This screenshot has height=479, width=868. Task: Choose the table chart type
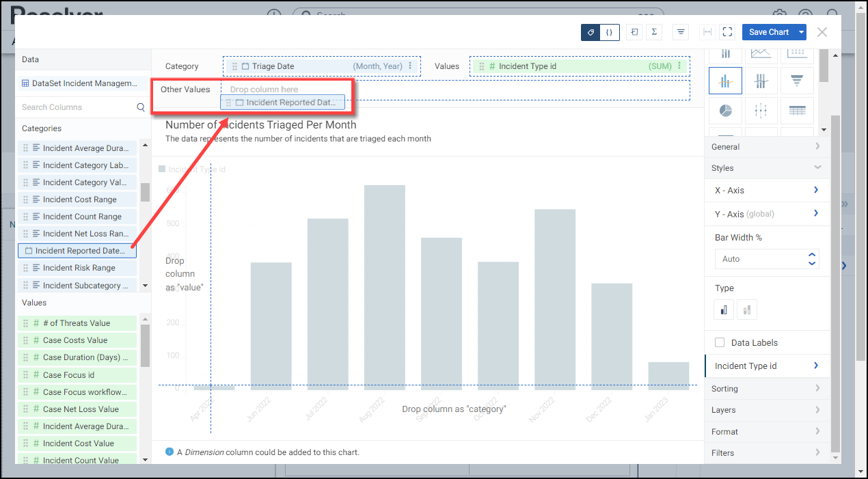pos(796,111)
